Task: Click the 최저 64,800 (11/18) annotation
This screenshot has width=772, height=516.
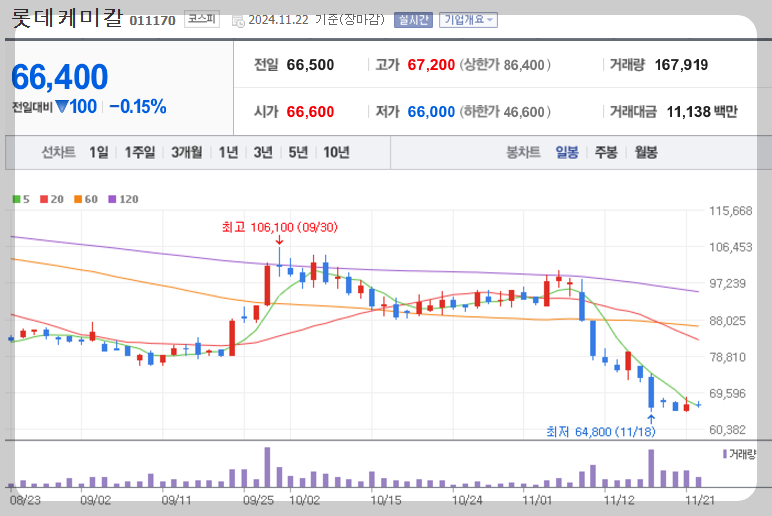Action: click(x=601, y=432)
